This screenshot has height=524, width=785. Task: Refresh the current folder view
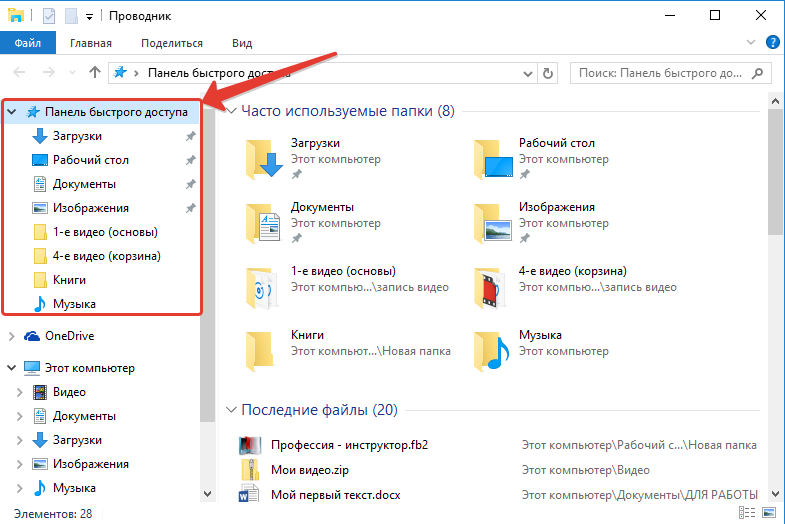[548, 74]
